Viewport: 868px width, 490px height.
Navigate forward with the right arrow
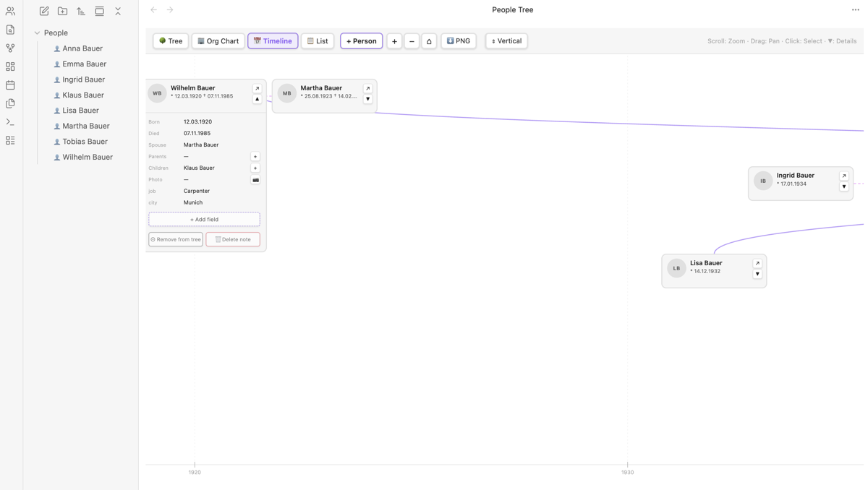[170, 10]
